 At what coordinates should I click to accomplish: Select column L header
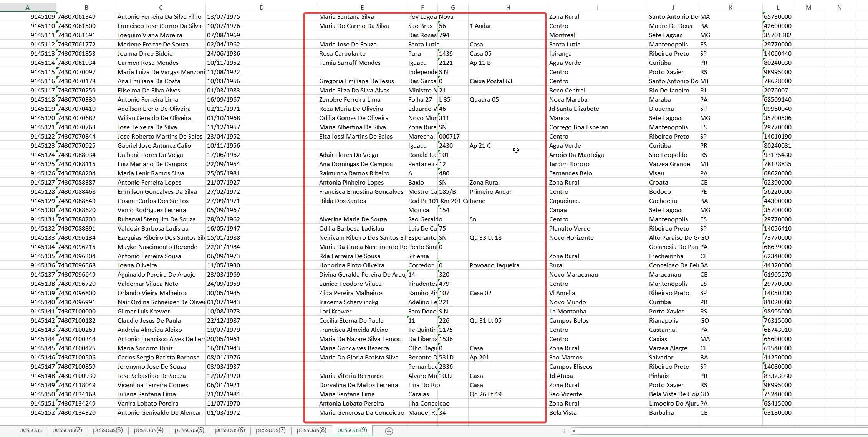[778, 7]
